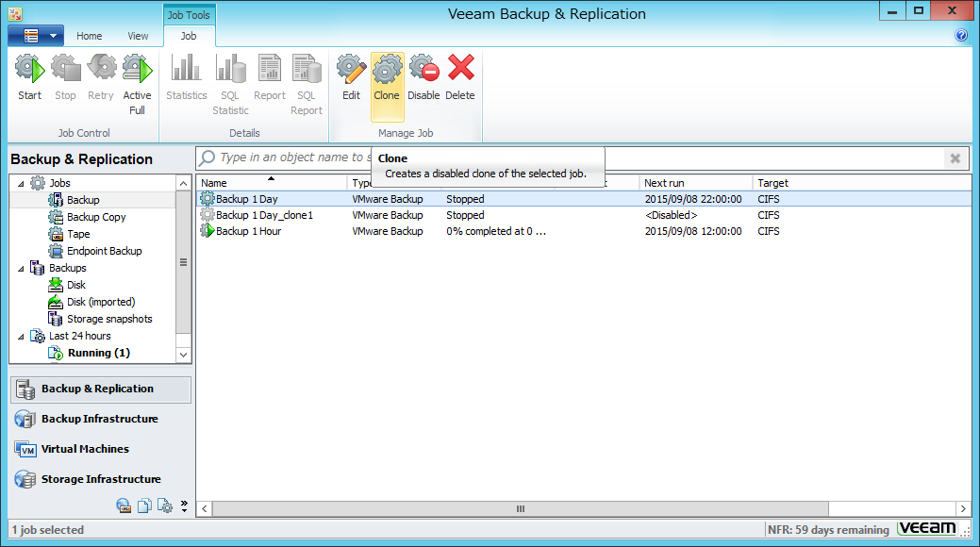Sort jobs by the Next run column

click(x=696, y=183)
